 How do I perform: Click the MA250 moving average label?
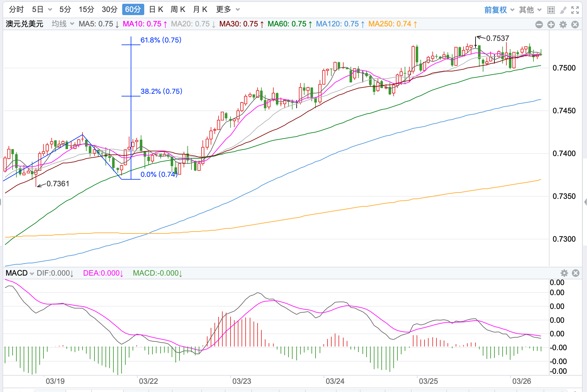coord(393,24)
